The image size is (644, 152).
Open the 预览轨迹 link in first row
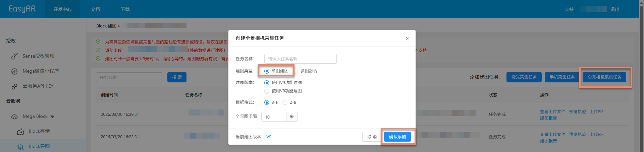coord(577,112)
